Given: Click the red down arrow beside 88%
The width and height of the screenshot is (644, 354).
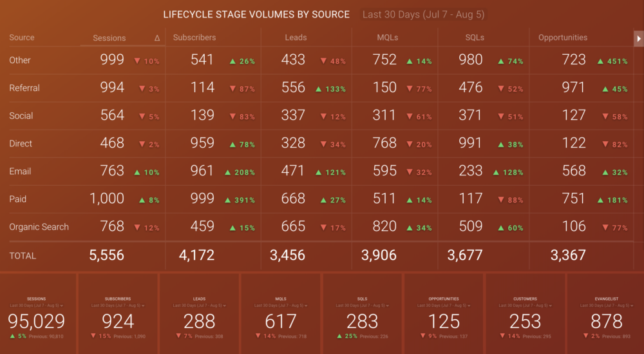Looking at the screenshot, I should pyautogui.click(x=501, y=201).
